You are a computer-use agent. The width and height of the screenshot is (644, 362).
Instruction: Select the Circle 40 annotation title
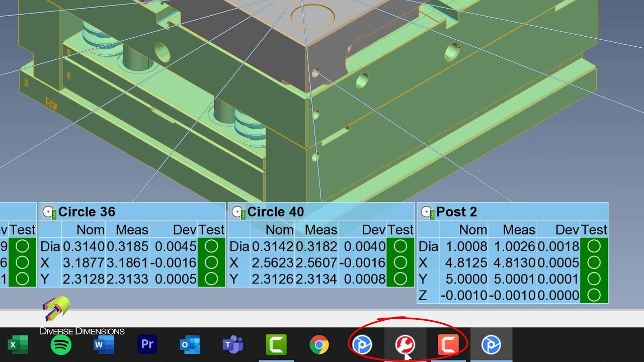pos(276,212)
